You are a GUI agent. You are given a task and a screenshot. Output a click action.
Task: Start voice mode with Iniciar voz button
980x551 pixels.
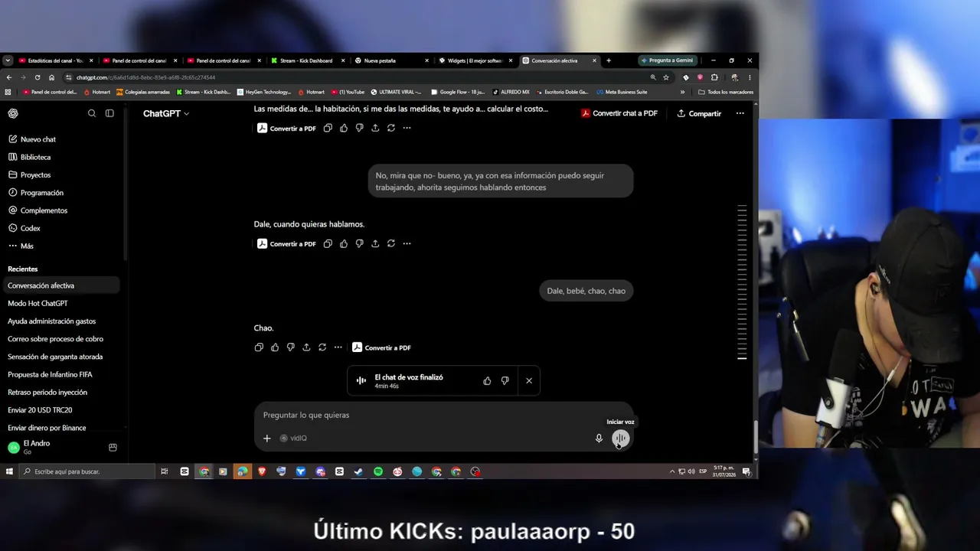coord(620,439)
